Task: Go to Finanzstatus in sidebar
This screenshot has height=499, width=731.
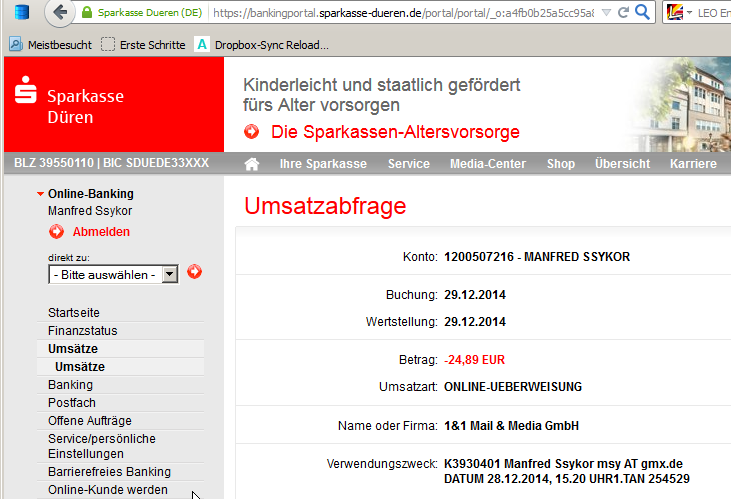Action: 82,331
